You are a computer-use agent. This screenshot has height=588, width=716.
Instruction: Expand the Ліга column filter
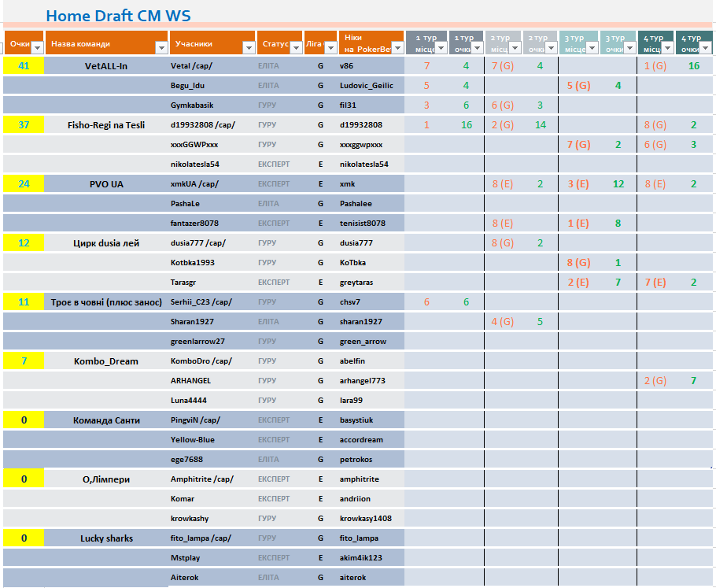[330, 47]
